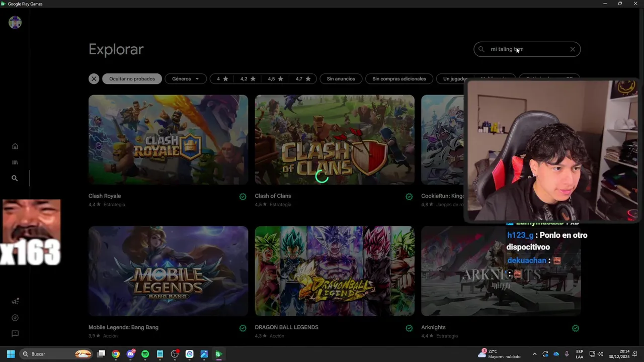The image size is (644, 362).
Task: Open the notification bell in the taskbar
Action: (635, 354)
